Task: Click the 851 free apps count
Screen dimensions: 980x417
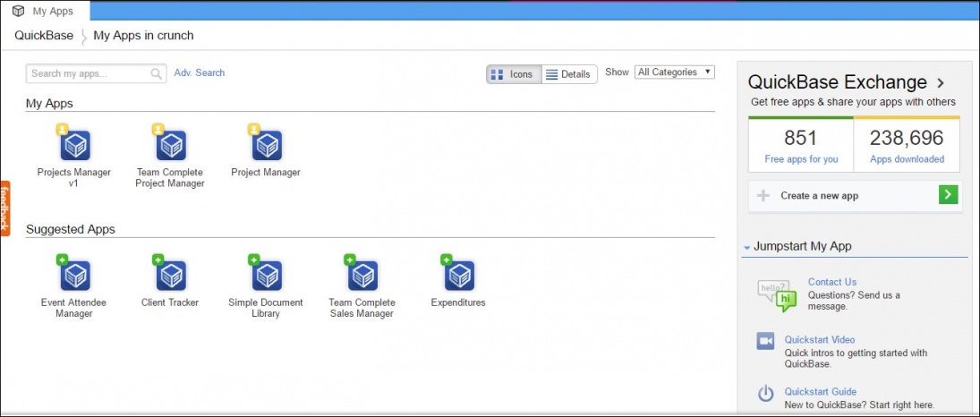Action: click(801, 138)
